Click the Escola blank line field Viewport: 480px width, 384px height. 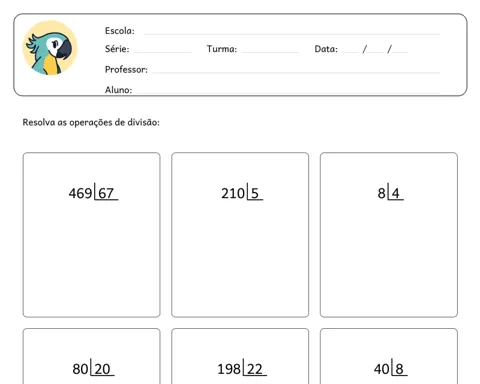coord(292,34)
